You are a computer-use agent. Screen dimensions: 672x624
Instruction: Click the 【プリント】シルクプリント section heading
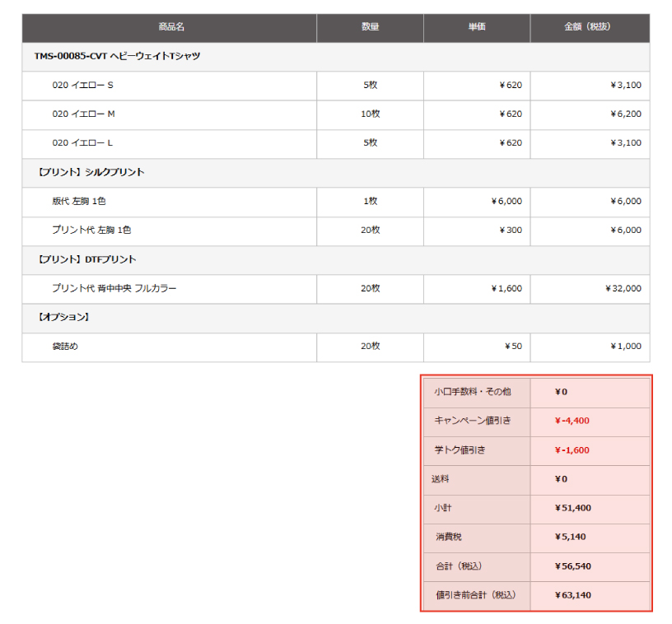click(x=91, y=172)
